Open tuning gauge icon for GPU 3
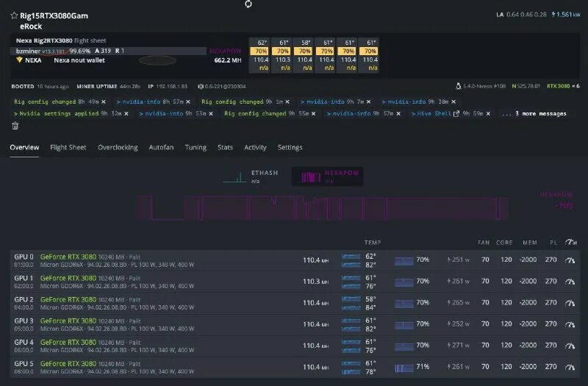 pyautogui.click(x=570, y=324)
